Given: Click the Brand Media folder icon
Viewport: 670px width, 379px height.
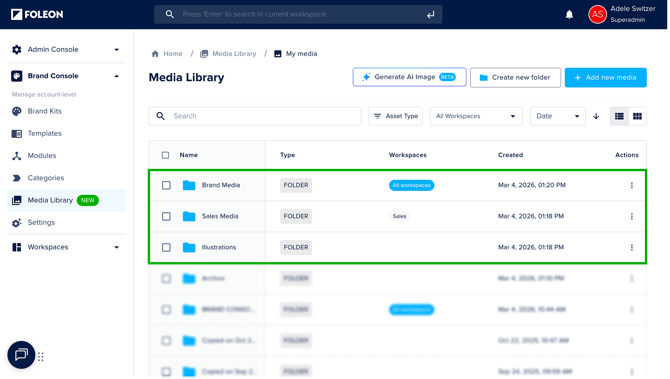Looking at the screenshot, I should click(189, 185).
